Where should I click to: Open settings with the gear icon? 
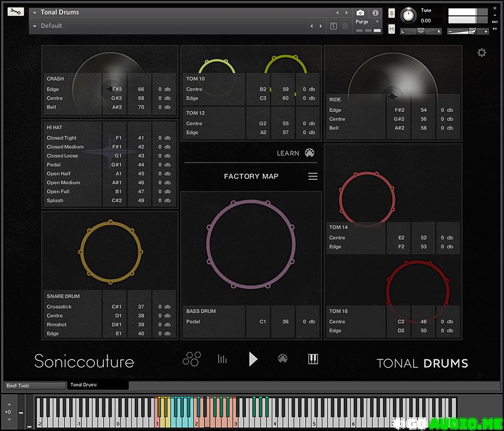482,53
